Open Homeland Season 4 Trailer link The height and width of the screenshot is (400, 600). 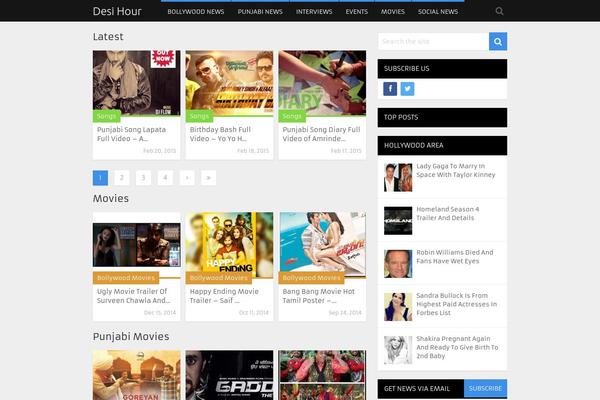448,214
